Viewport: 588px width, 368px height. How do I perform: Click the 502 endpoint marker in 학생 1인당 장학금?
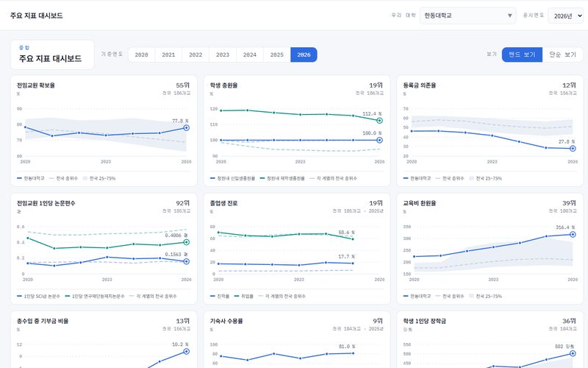tap(573, 353)
